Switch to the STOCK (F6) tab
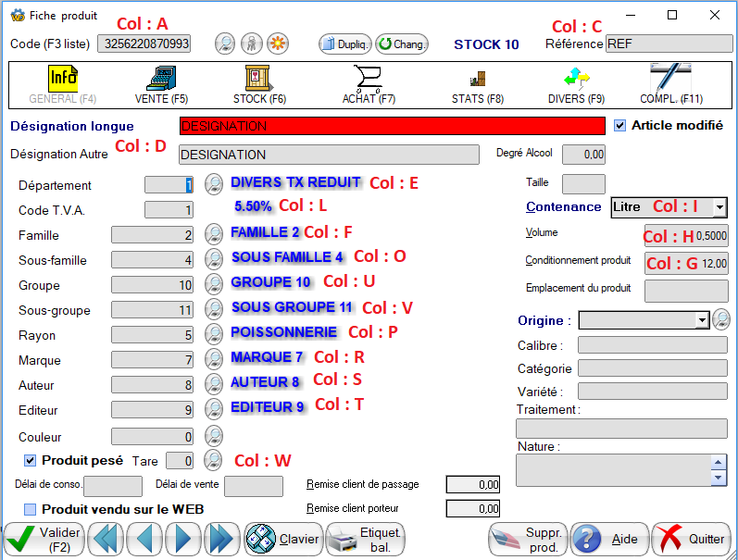 pyautogui.click(x=259, y=82)
